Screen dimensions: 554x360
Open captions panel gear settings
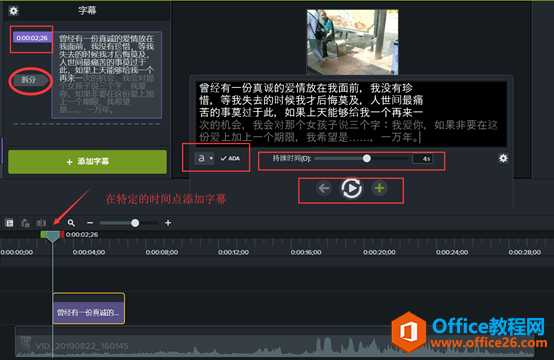point(13,11)
